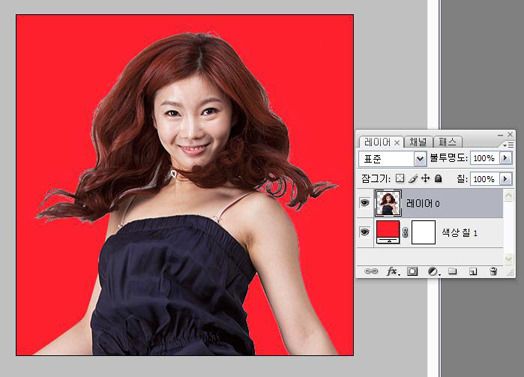Click the 칠 fill value field
The image size is (524, 377).
(484, 179)
